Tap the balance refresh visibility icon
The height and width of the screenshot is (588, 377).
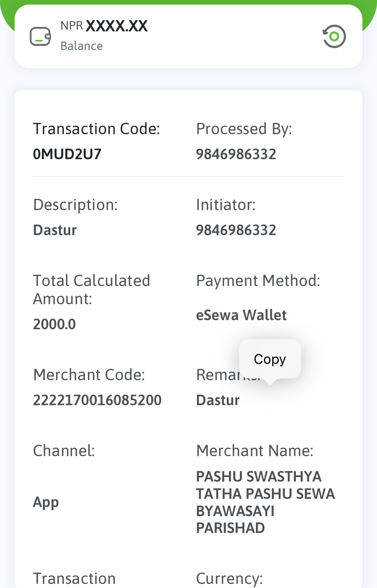[x=334, y=36]
